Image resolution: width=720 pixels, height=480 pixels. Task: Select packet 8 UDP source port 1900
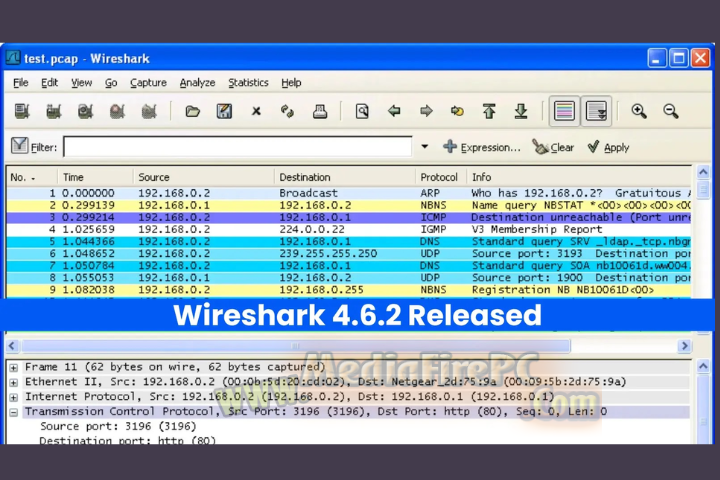pos(349,277)
